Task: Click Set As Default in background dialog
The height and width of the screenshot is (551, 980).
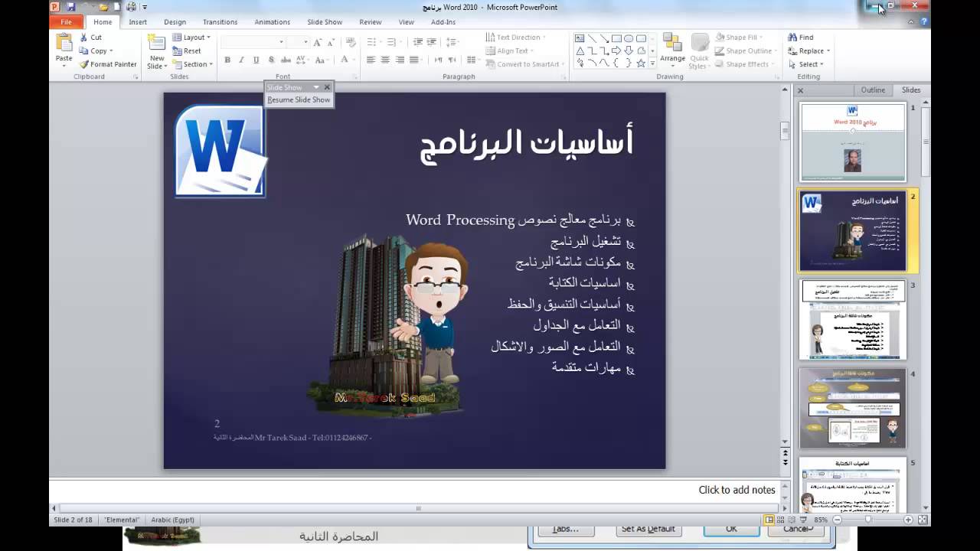Action: pos(648,529)
